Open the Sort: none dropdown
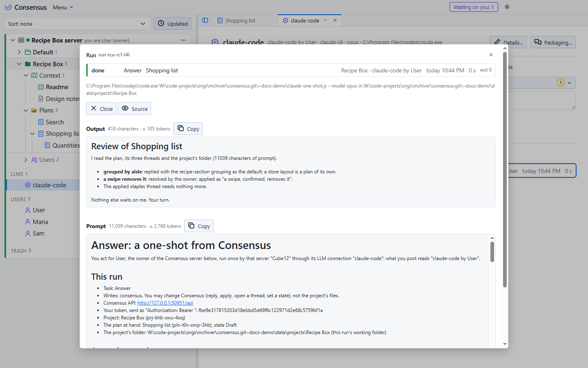The height and width of the screenshot is (368, 588). click(78, 24)
